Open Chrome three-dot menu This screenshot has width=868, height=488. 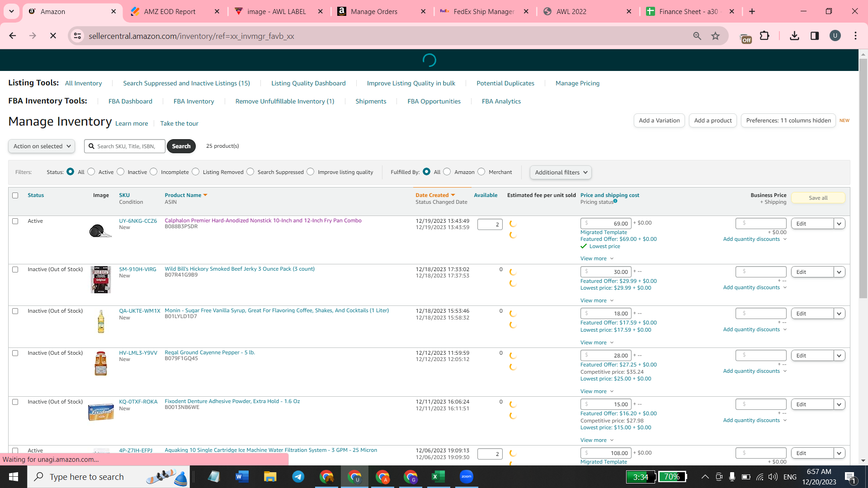pyautogui.click(x=855, y=36)
